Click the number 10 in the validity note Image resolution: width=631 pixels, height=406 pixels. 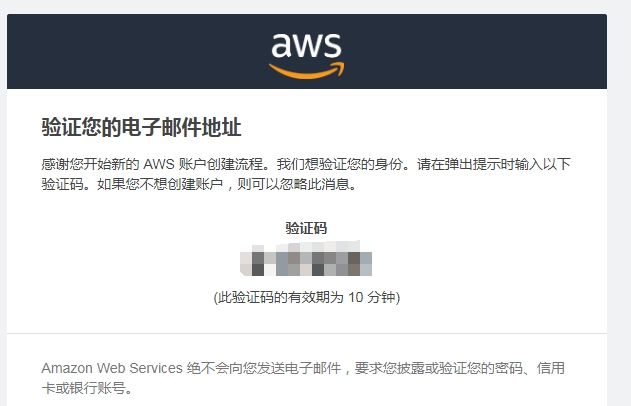pos(356,297)
